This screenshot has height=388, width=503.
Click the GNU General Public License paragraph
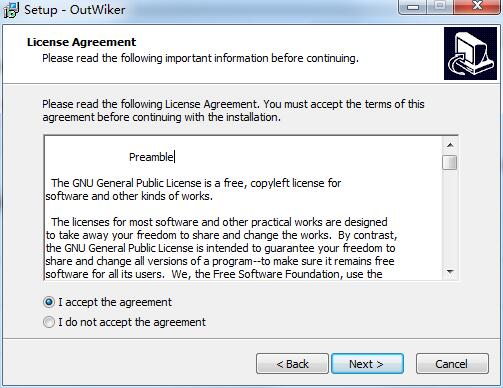pyautogui.click(x=193, y=189)
